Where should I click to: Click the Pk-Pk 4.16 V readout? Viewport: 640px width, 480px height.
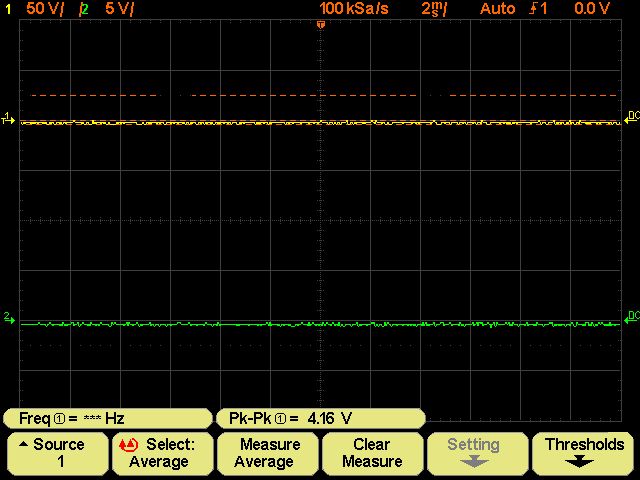(320, 418)
